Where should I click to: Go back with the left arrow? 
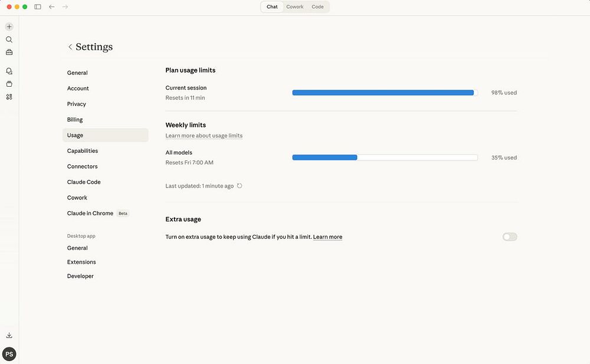click(x=51, y=6)
